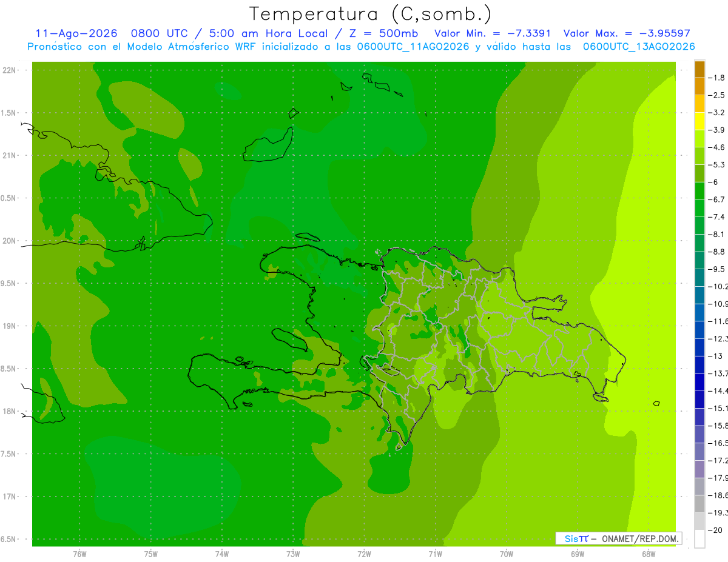Pick the dark orange swatch above -1.8
Viewport: 728px width, 562px height.
(699, 69)
